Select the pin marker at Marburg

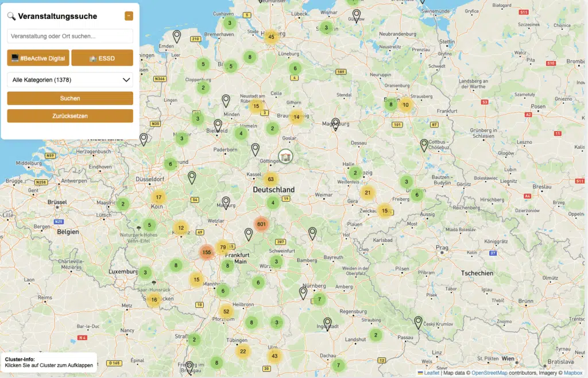226,202
